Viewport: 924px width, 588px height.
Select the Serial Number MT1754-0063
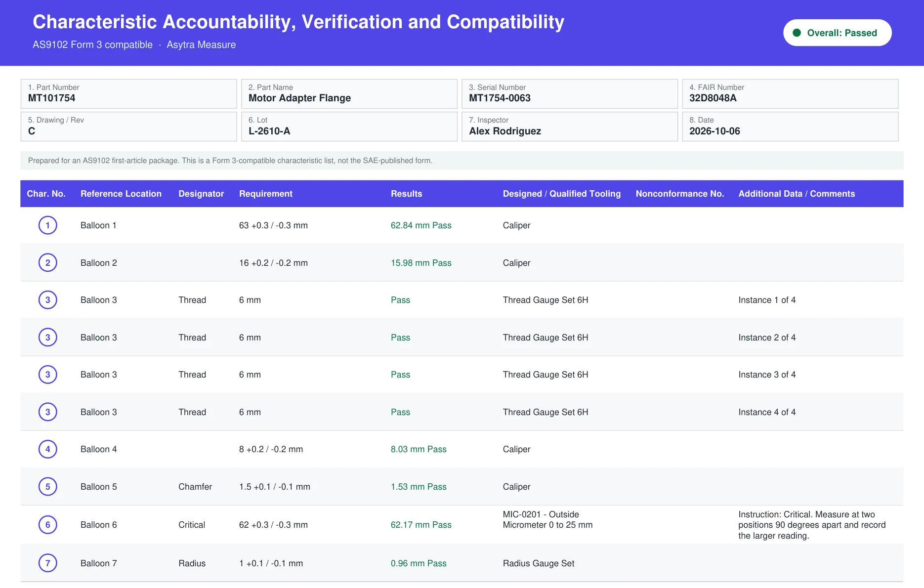(500, 98)
